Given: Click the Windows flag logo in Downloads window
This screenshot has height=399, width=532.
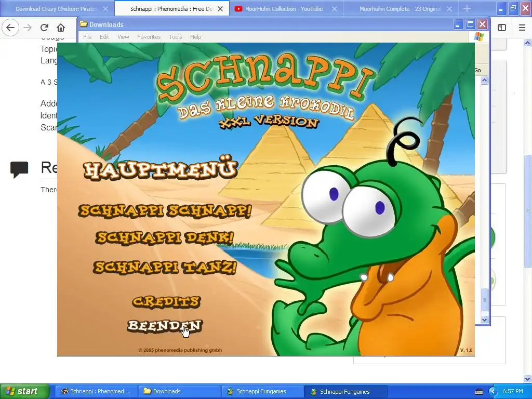Looking at the screenshot, I should (x=479, y=37).
